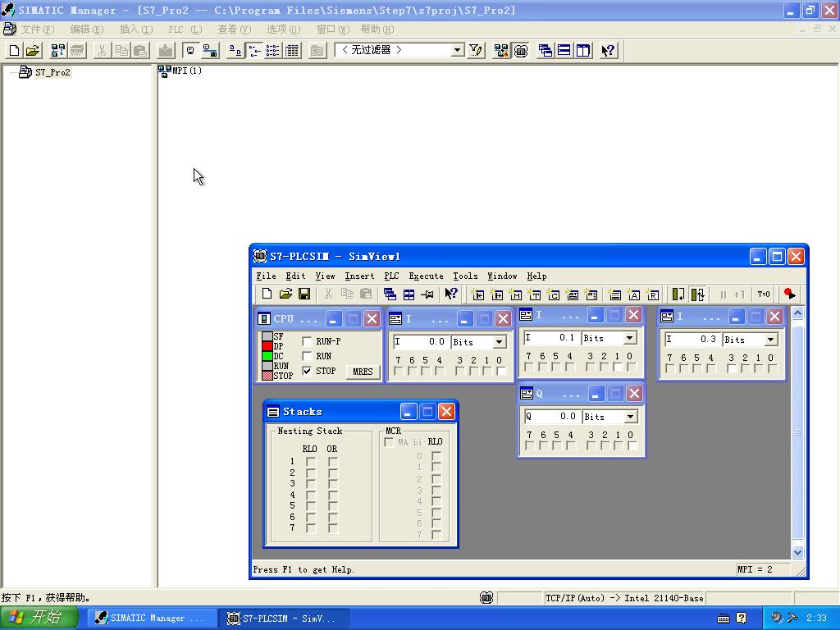Click Windows 开始 Start button

tap(39, 618)
